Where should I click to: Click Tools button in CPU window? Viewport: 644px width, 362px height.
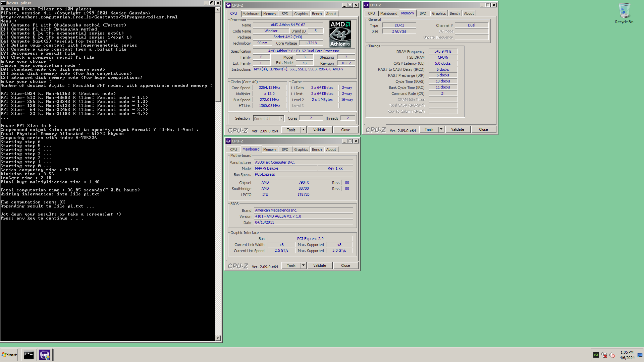coord(291,130)
